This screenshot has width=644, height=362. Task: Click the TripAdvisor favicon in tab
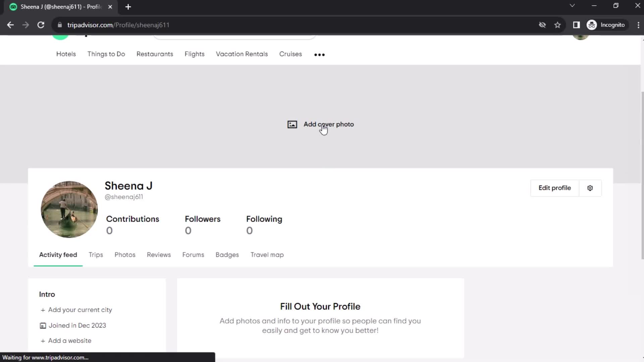coord(13,7)
